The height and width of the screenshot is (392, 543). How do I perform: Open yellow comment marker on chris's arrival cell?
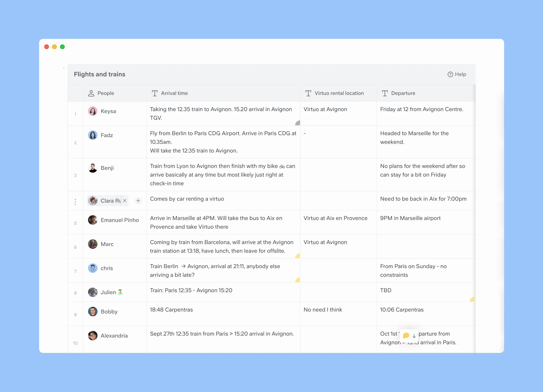[x=298, y=280]
